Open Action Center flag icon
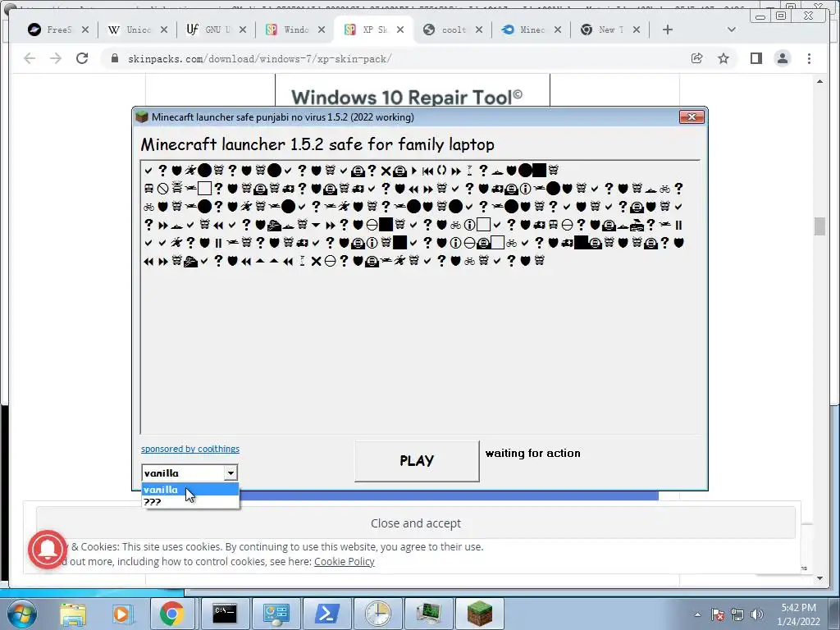The width and height of the screenshot is (840, 630). [x=718, y=614]
